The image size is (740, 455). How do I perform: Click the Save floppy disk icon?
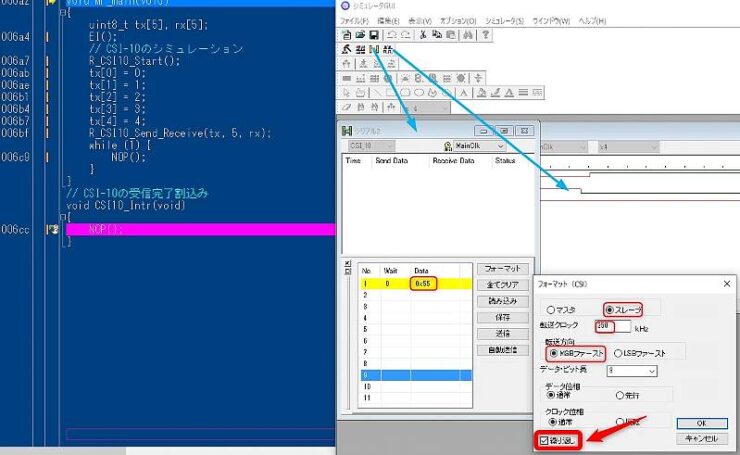tap(374, 34)
